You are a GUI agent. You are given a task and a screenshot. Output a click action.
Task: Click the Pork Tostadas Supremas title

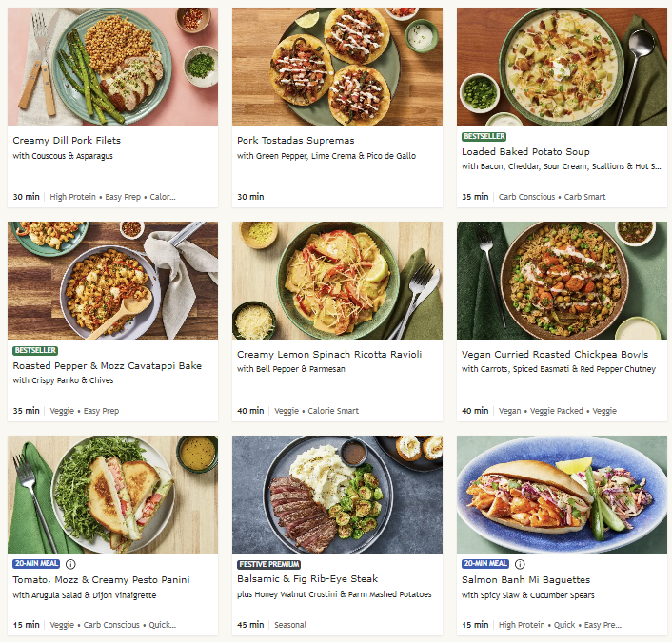(295, 140)
